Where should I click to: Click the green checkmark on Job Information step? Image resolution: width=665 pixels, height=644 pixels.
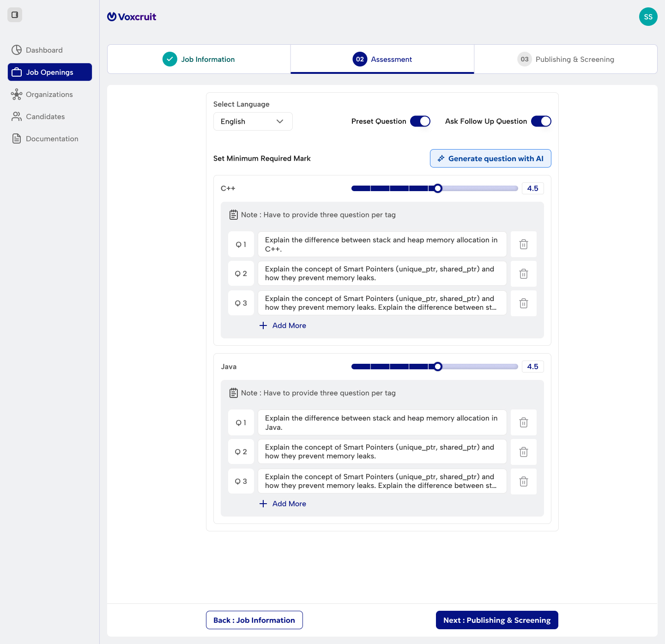(170, 59)
